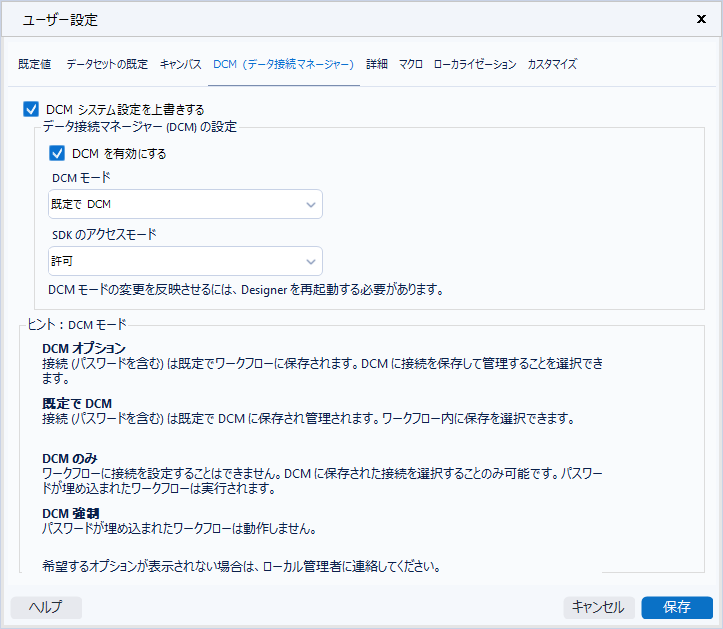The width and height of the screenshot is (723, 629).
Task: Click the DCM オプション hint heading
Action: [84, 348]
